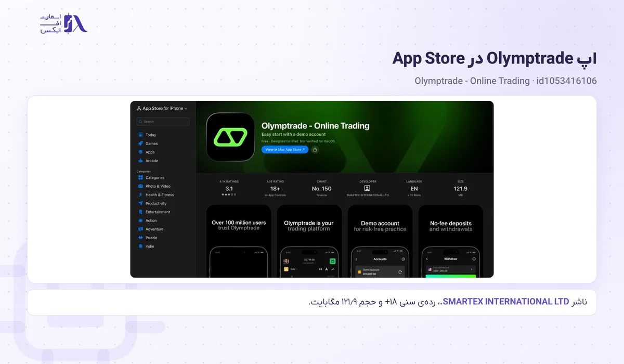The height and width of the screenshot is (364, 624).
Task: Click the 121.9 size value
Action: [x=460, y=189]
